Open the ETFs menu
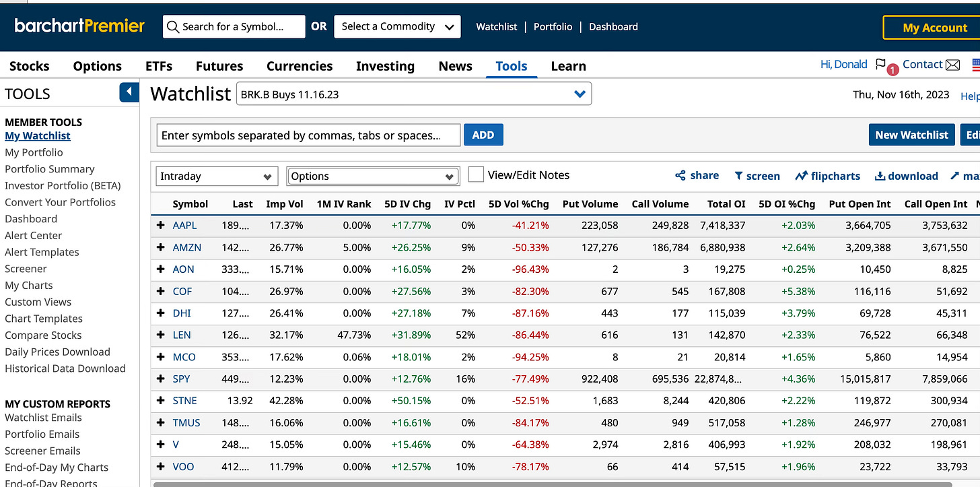This screenshot has width=980, height=487. click(x=159, y=66)
